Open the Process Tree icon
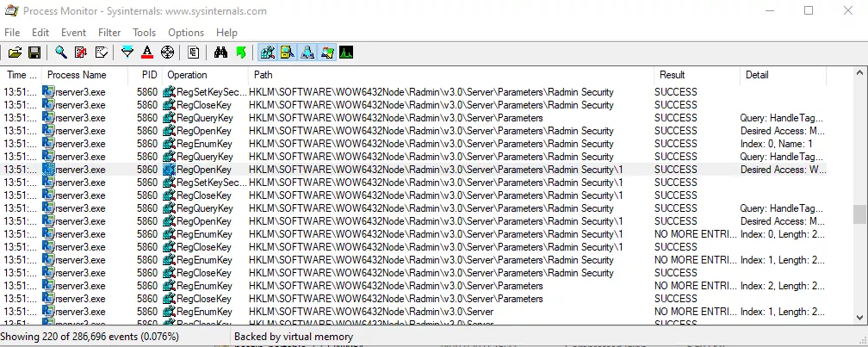This screenshot has height=347, width=868. pyautogui.click(x=193, y=53)
